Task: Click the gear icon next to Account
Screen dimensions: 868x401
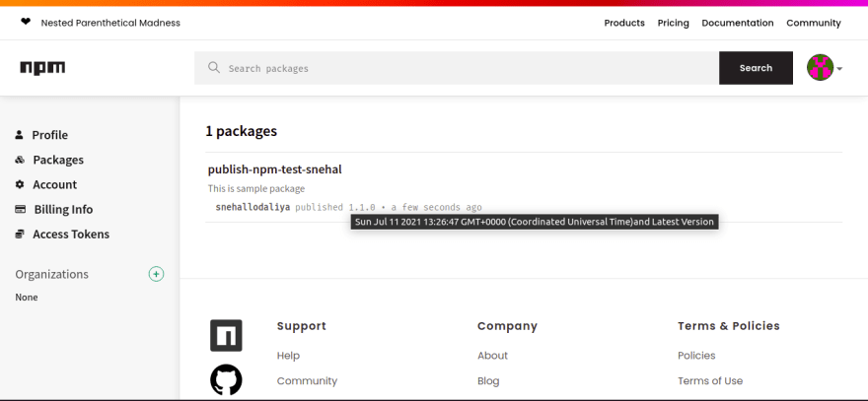Action: (20, 184)
